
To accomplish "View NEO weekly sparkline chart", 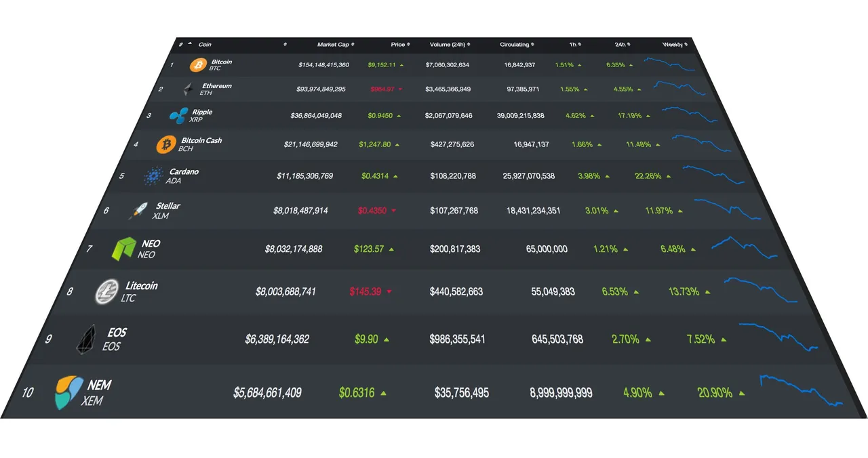I will tap(745, 247).
